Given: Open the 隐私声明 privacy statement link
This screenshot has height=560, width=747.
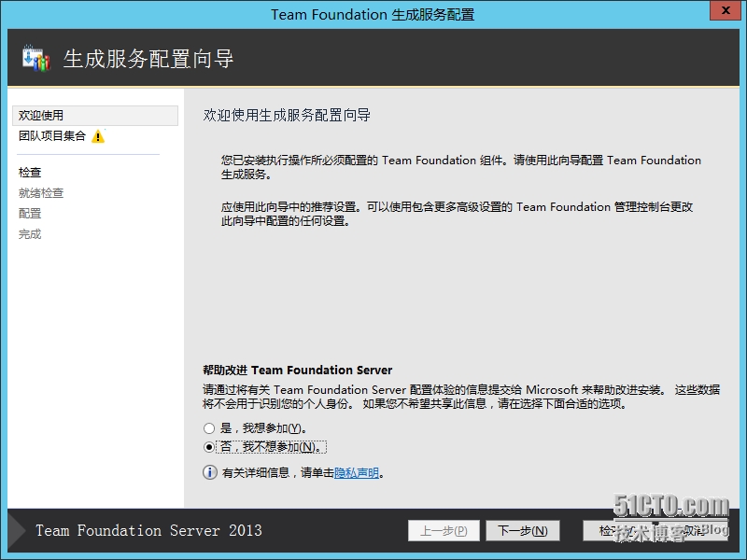Looking at the screenshot, I should tap(357, 472).
